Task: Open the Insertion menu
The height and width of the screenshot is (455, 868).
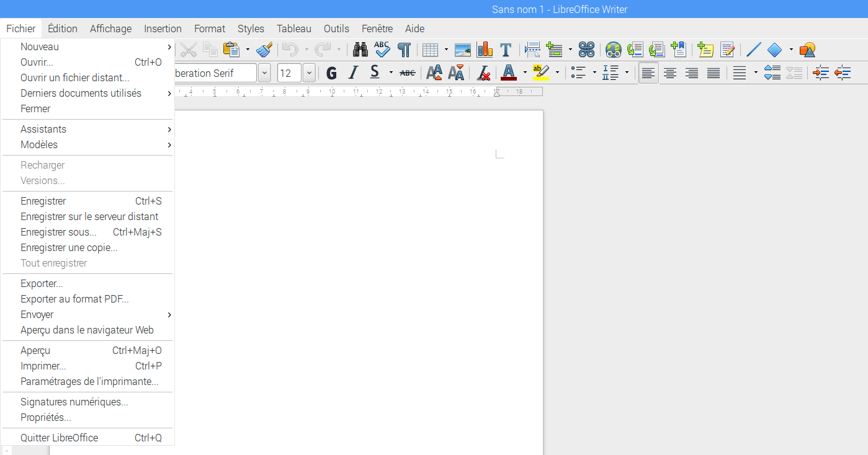Action: [163, 29]
